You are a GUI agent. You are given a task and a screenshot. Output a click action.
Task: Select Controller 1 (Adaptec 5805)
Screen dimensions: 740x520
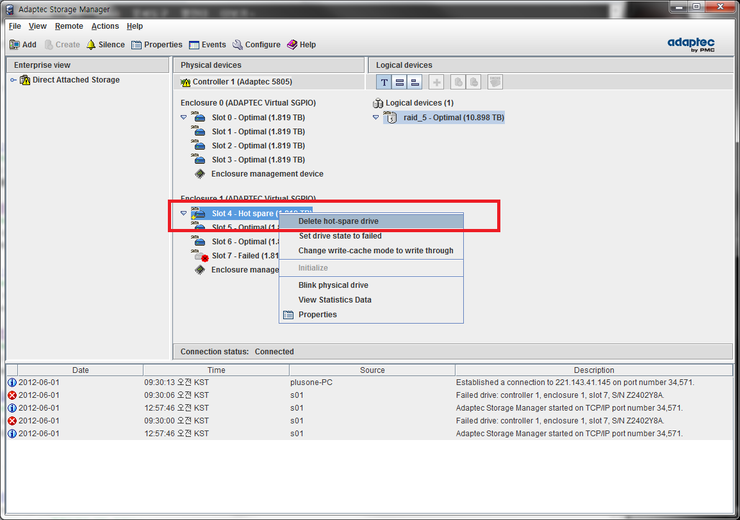pyautogui.click(x=242, y=82)
